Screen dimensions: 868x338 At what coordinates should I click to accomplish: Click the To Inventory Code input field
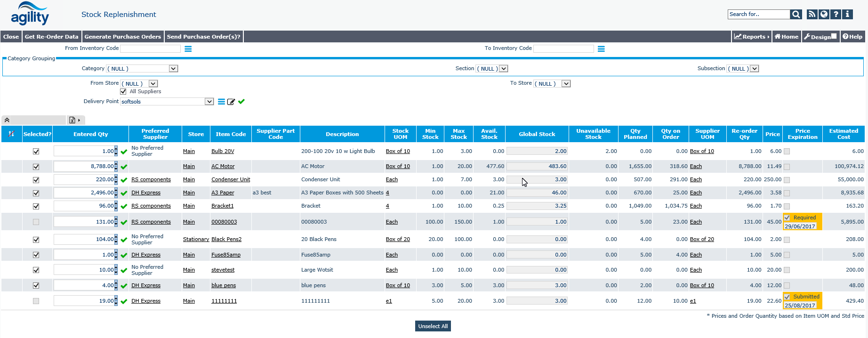pos(563,49)
